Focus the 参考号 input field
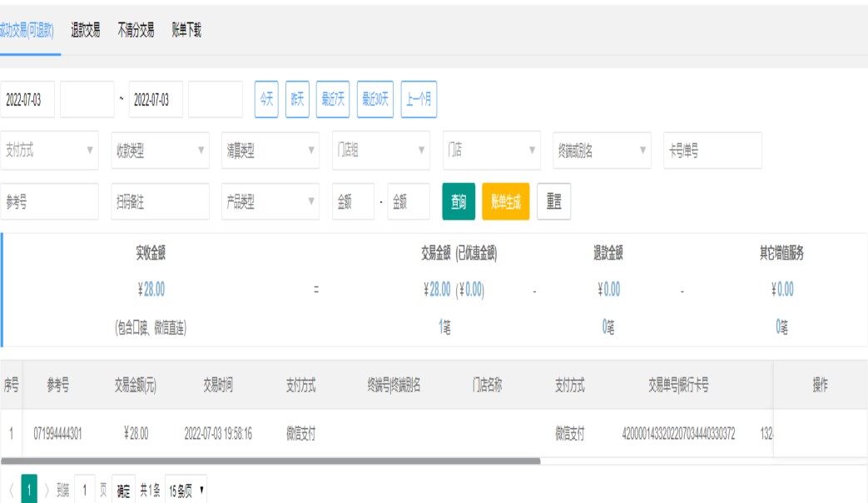The image size is (868, 503). (49, 202)
